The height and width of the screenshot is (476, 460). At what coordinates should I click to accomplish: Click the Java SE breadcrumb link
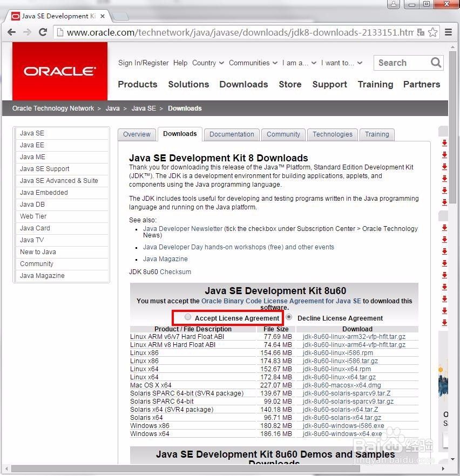pyautogui.click(x=144, y=108)
